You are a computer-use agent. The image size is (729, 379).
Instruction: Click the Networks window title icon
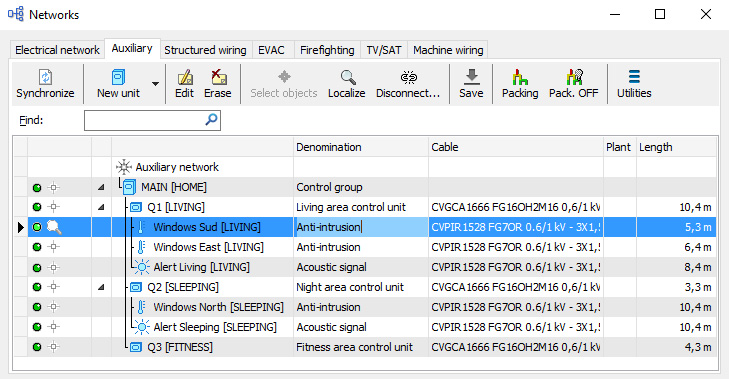coord(16,14)
